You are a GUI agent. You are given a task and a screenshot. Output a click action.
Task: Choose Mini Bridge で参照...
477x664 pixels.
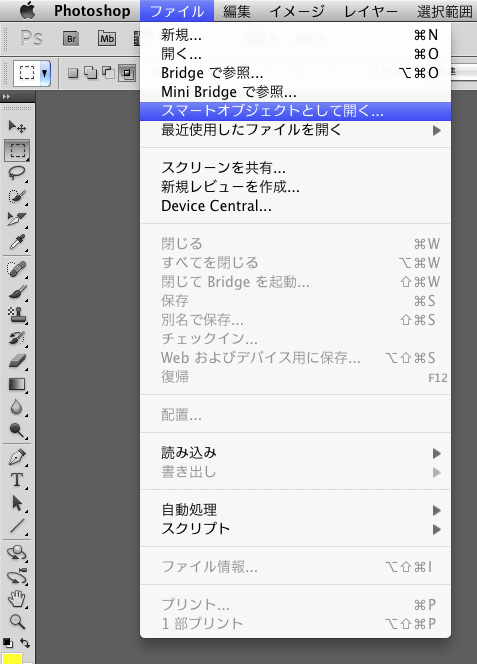(x=295, y=92)
